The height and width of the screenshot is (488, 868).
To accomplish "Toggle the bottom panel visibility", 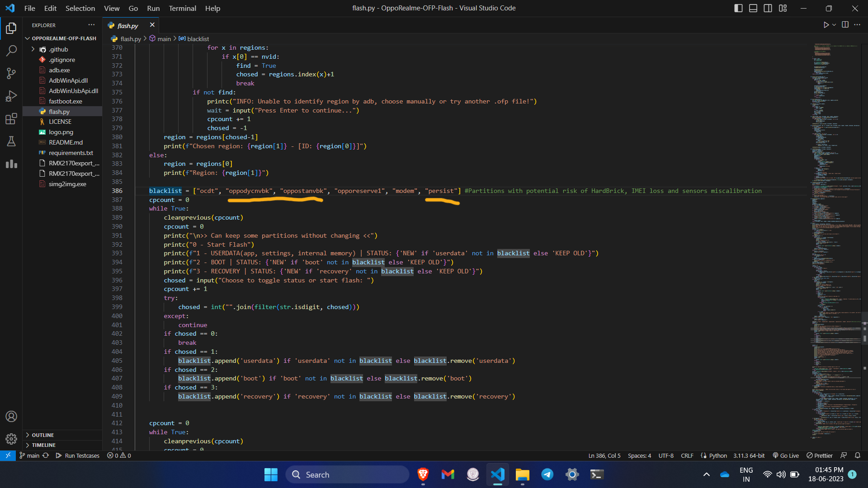I will pyautogui.click(x=753, y=8).
